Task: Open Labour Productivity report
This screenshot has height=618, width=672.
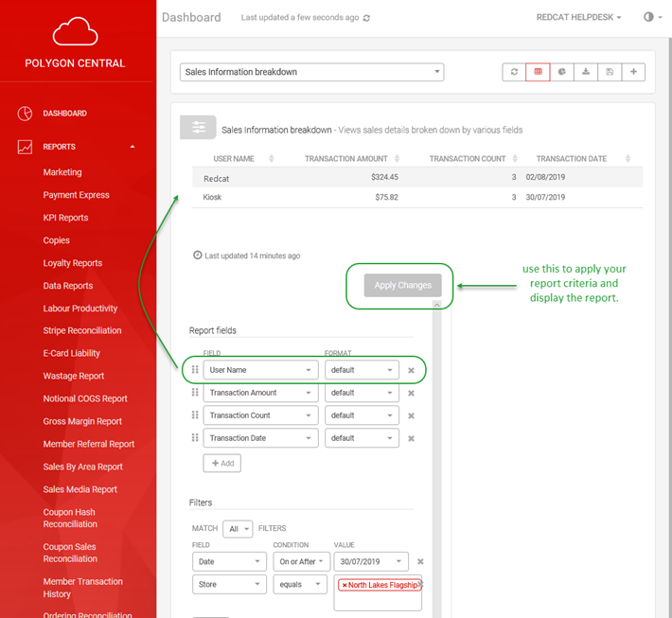Action: [x=80, y=309]
